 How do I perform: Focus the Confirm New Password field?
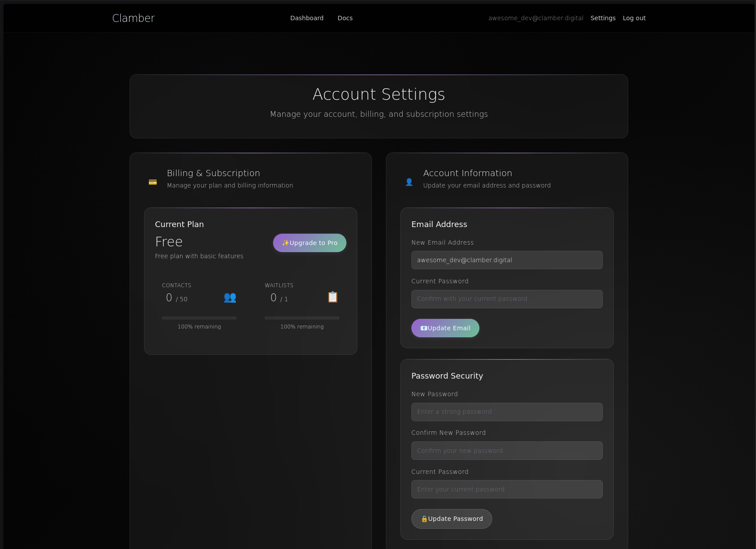click(507, 451)
